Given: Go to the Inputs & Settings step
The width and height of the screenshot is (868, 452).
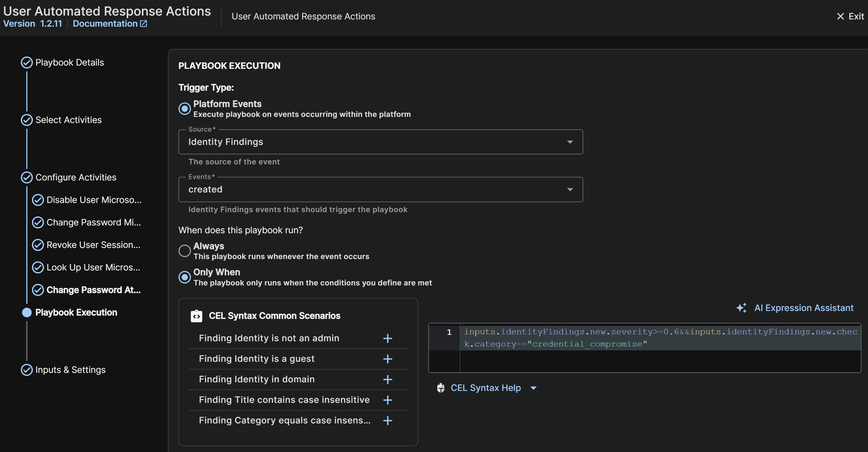Looking at the screenshot, I should 71,370.
